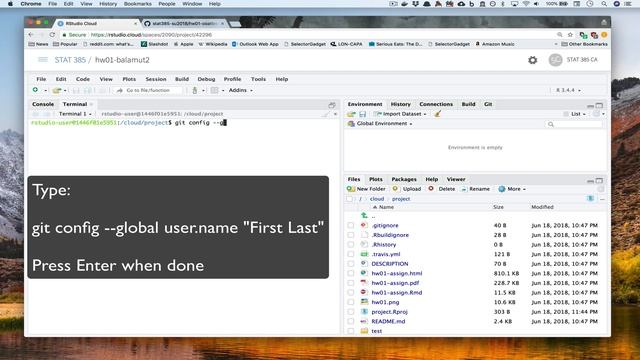Viewport: 640px width, 360px height.
Task: Open the README.md file link
Action: click(x=388, y=322)
